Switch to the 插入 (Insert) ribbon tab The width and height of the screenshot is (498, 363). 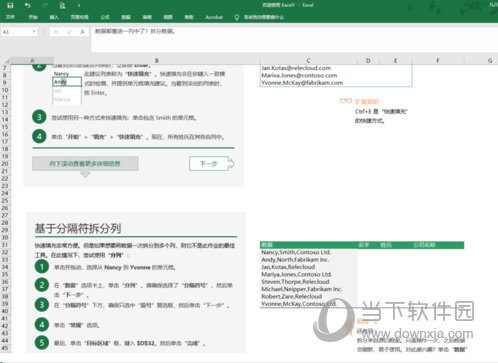coord(54,17)
